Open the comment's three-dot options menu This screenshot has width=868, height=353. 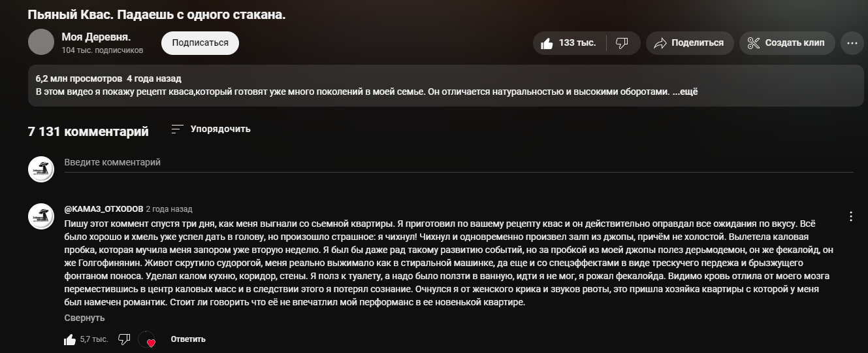(851, 216)
